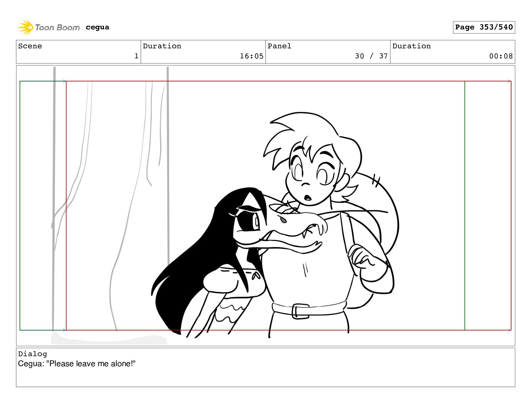
Task: Click the Toon Boom logo icon
Action: (25, 27)
